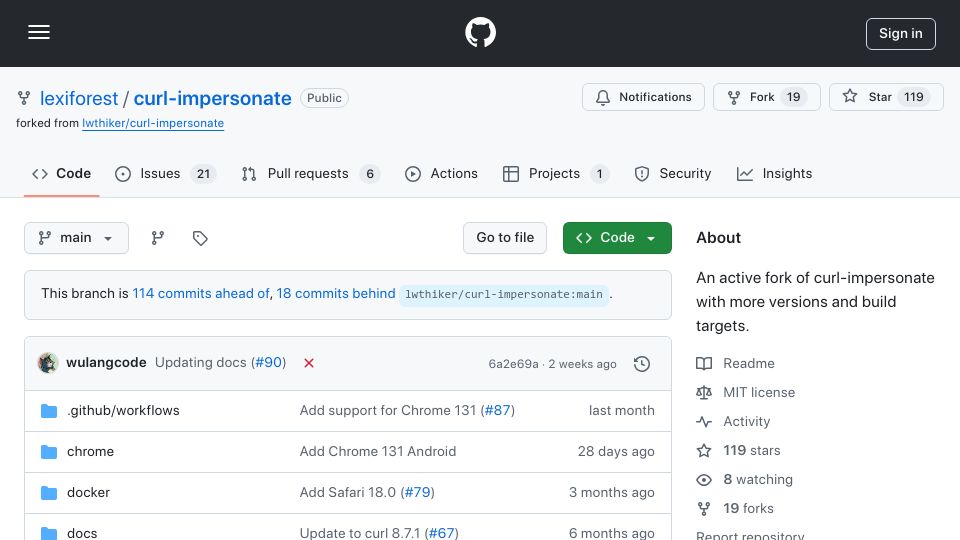Click the chrome folder icon

click(x=49, y=452)
